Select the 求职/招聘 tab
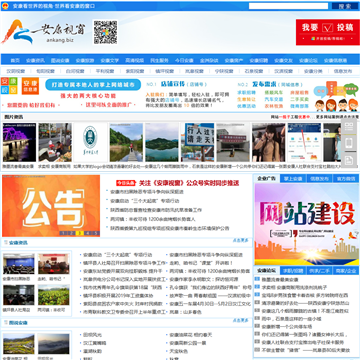Viewport: 360px width, 360px height. tap(293, 270)
